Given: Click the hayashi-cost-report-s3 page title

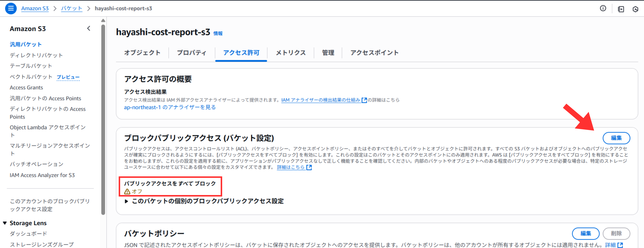Looking at the screenshot, I should pyautogui.click(x=163, y=32).
